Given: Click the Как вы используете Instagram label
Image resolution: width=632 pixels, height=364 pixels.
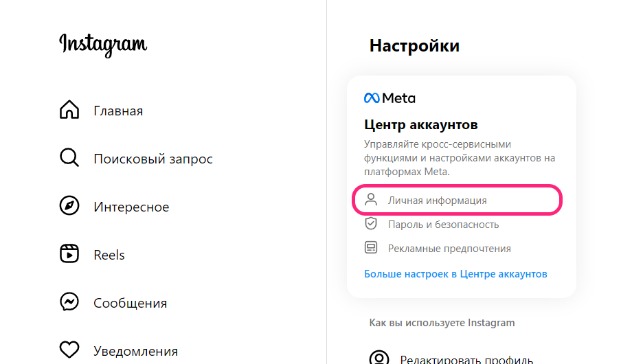Looking at the screenshot, I should click(x=442, y=323).
